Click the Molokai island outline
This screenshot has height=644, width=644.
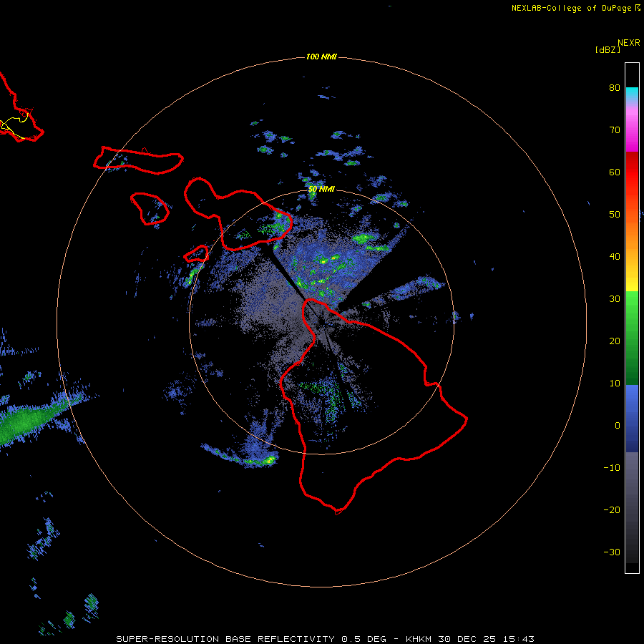(138, 160)
